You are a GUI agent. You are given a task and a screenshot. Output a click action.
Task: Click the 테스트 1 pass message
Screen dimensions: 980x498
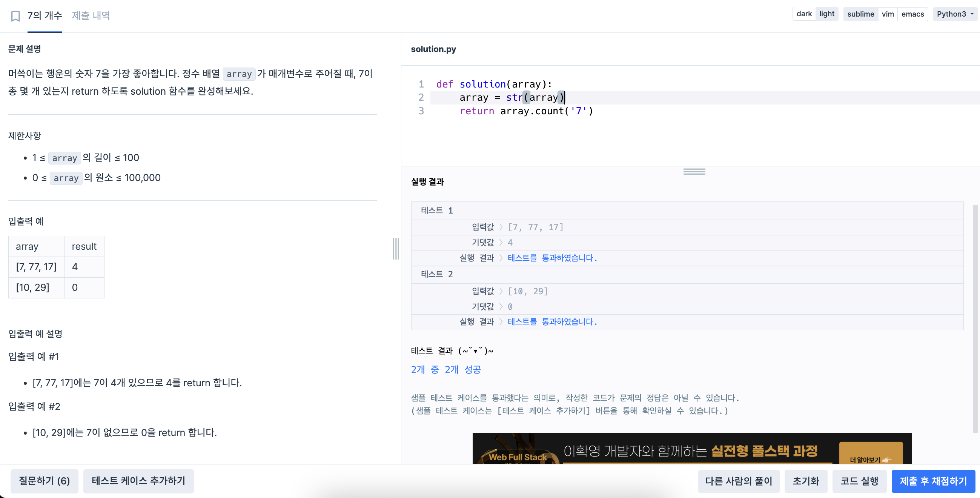click(x=552, y=258)
